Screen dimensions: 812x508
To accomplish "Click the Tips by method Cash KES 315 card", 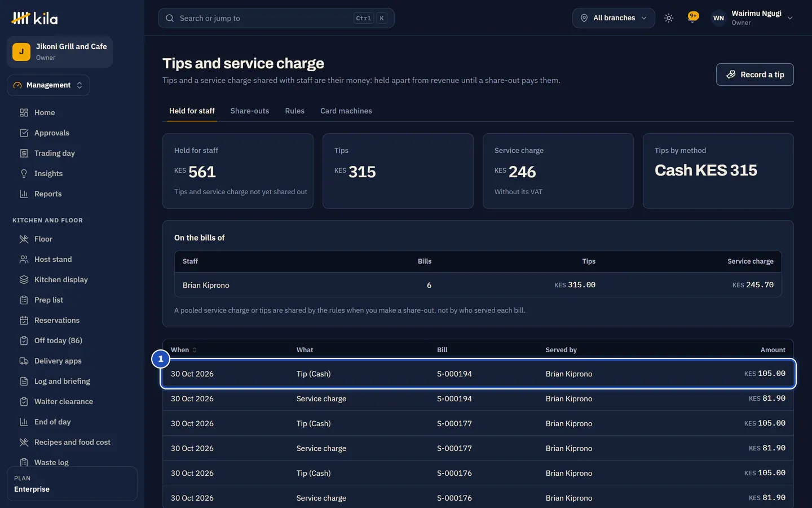I will [x=718, y=171].
